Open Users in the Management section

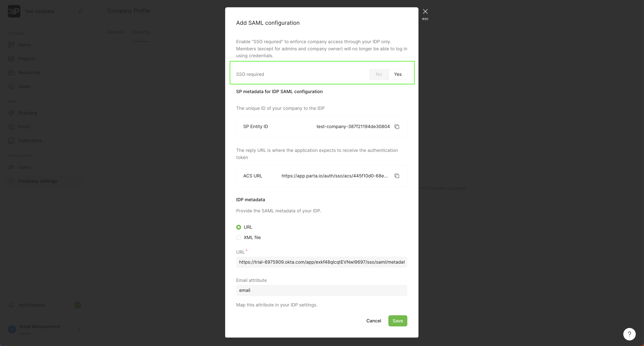click(x=24, y=167)
